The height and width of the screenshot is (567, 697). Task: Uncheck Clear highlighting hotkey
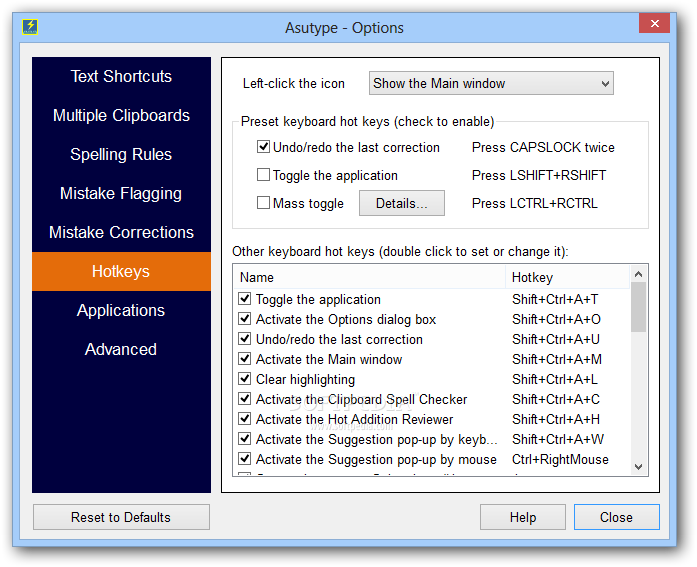coord(244,379)
